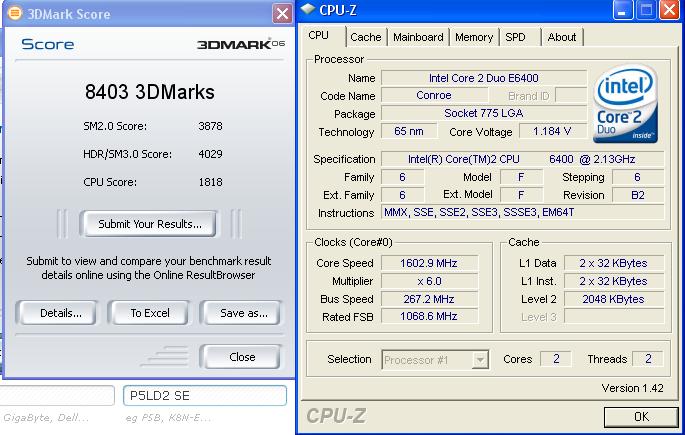
Task: Click the Level 2 2048 KBytes value
Action: click(x=614, y=299)
